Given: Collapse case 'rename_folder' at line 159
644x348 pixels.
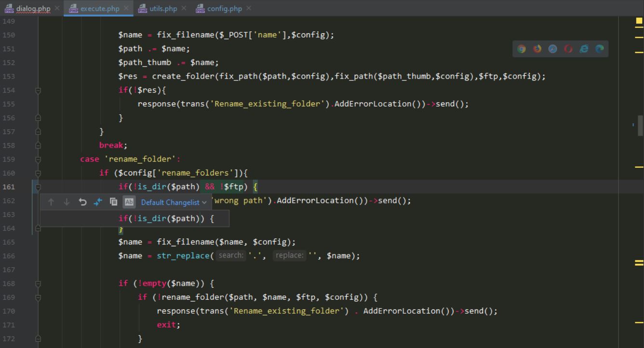Looking at the screenshot, I should click(38, 159).
